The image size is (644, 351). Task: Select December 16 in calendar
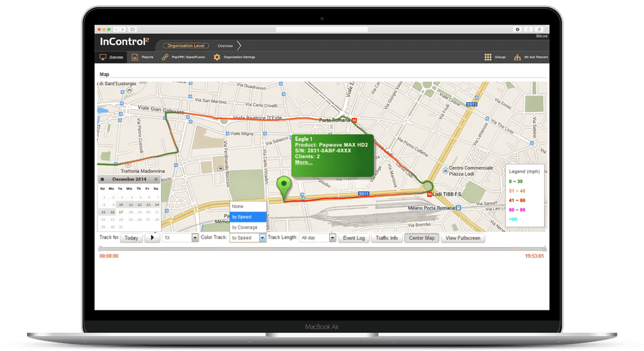112,212
